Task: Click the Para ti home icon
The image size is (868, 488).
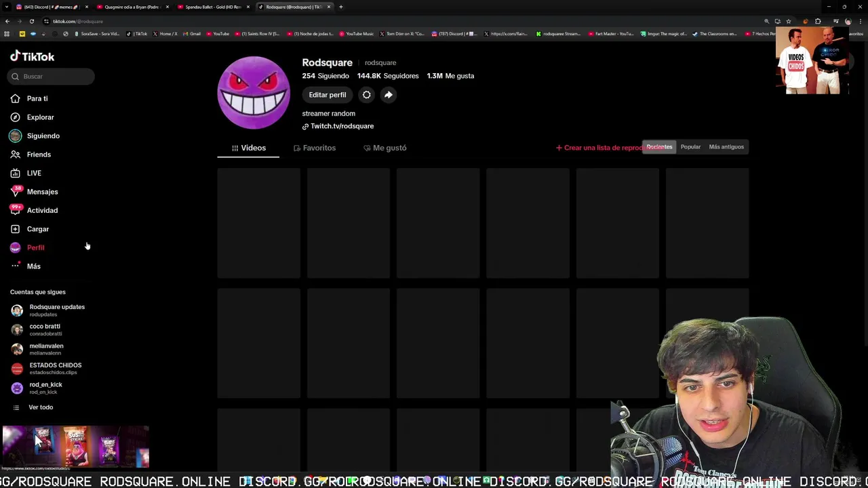Action: 16,98
